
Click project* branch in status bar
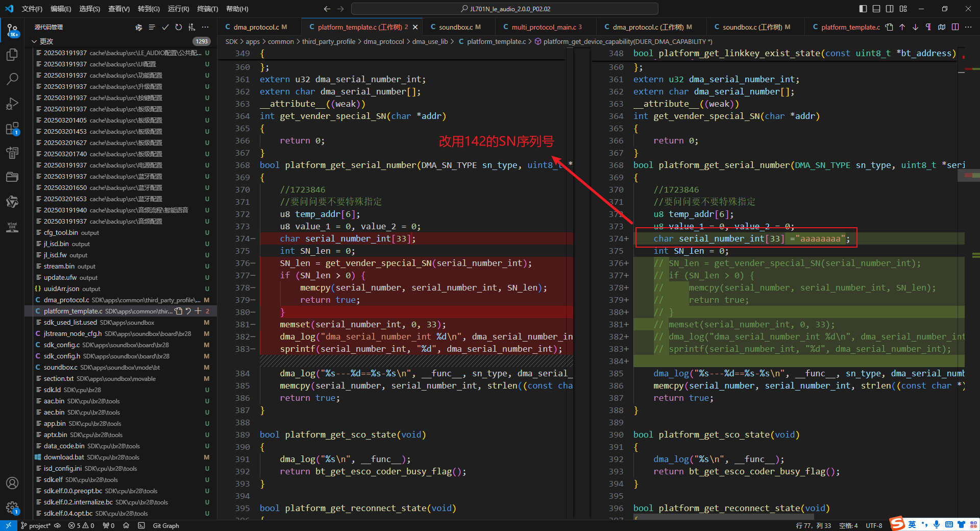36,525
